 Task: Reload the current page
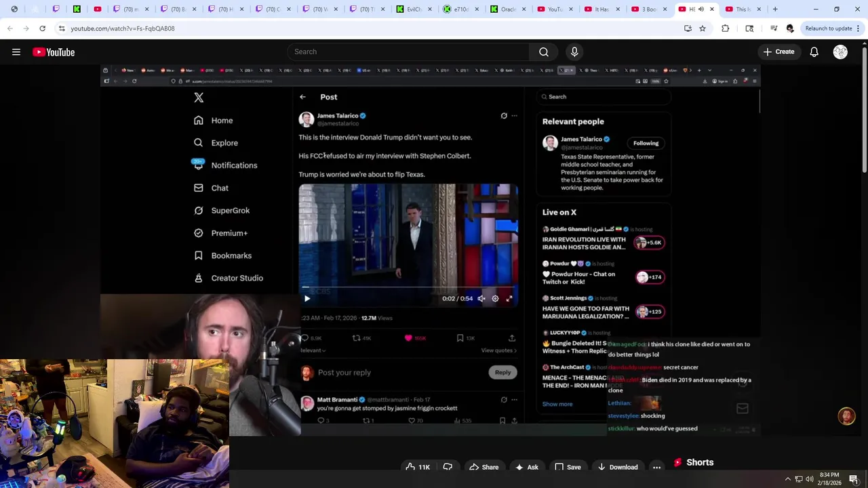tap(42, 28)
